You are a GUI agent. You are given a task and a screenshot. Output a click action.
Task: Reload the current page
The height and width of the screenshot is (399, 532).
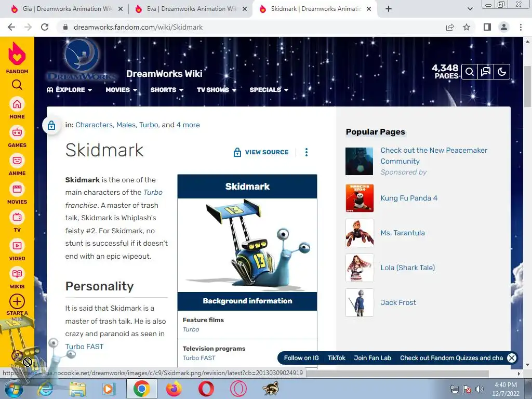click(45, 27)
